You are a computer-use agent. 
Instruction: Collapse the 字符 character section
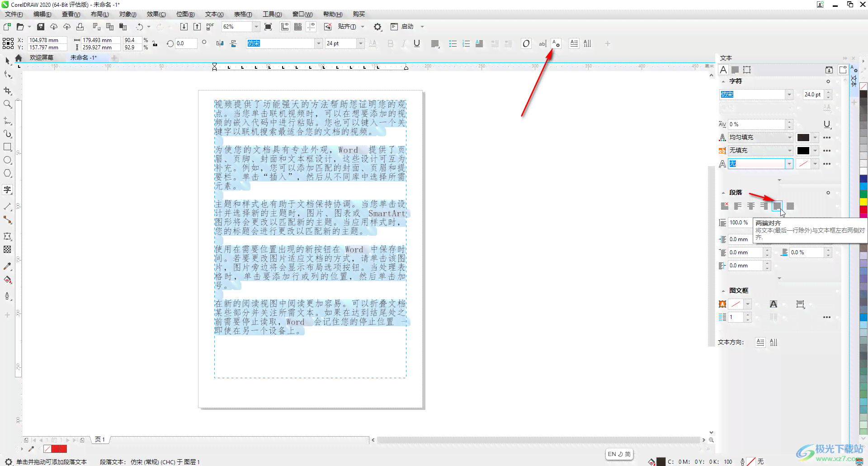point(723,81)
